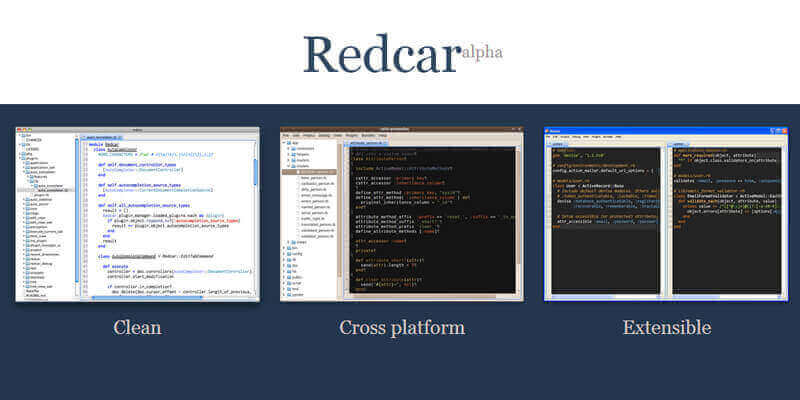Open the dark Ubuntu editor screenshot above Cross platform
800x400 pixels.
[402, 214]
